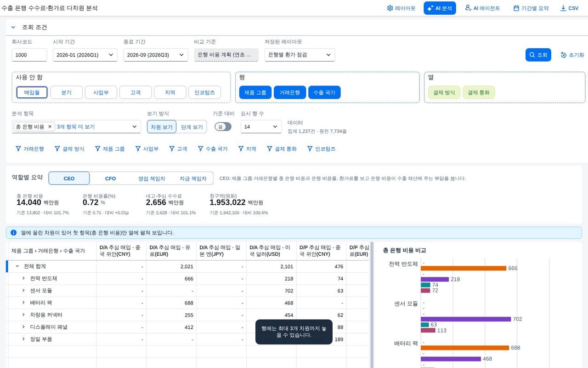Screen dimensions: 588x368
Task: Expand the 전력 반도체 row
Action: pyautogui.click(x=23, y=278)
